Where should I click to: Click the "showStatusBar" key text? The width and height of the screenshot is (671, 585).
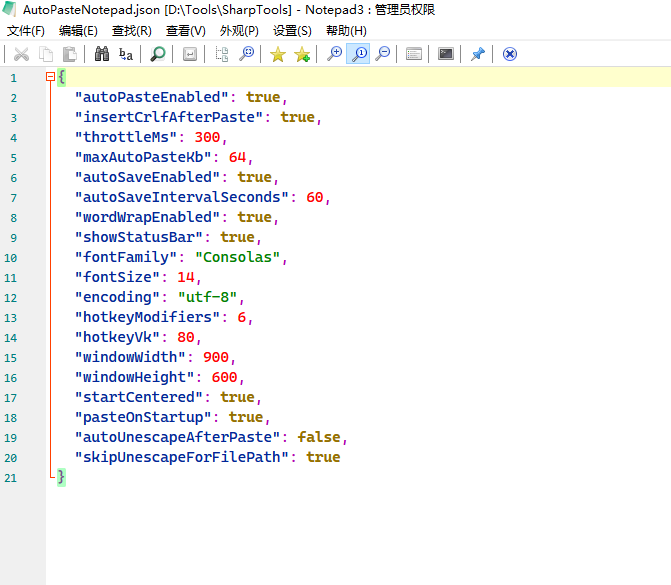(139, 238)
